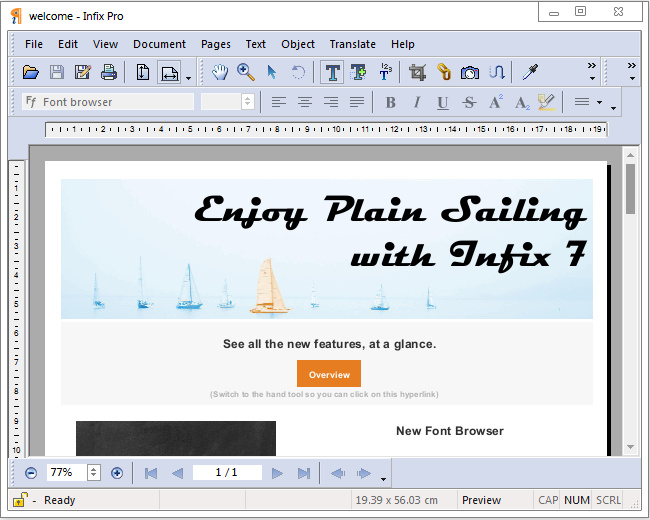Viewport: 650px width, 520px height.
Task: Click the vertical scrollbar thumb
Action: 631,188
